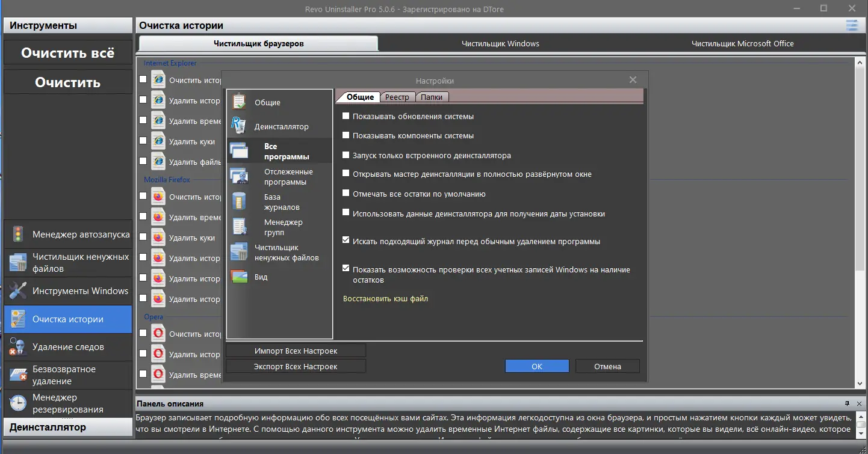This screenshot has width=868, height=454.
Task: Switch to the Чистильщик браузеров tab
Action: (x=259, y=43)
